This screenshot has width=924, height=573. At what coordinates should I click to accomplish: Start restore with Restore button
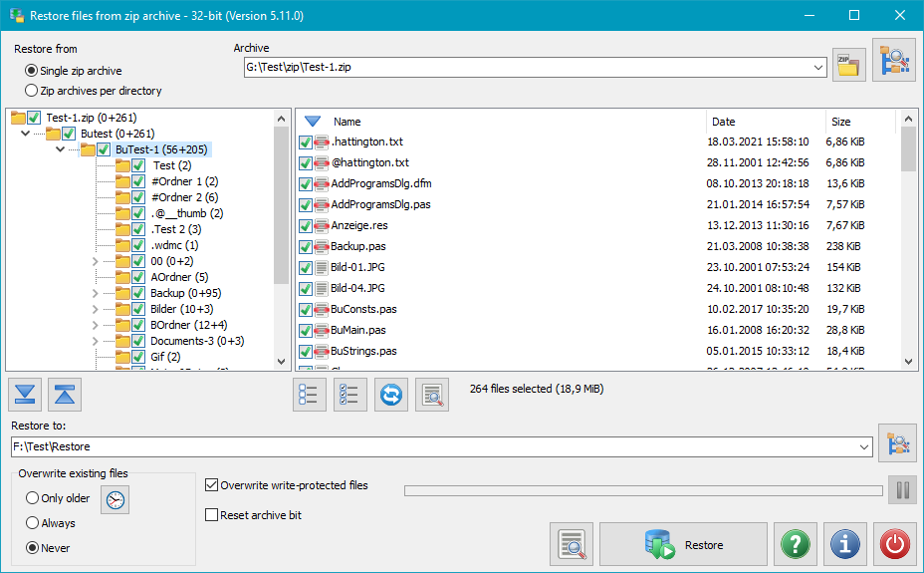coord(684,543)
